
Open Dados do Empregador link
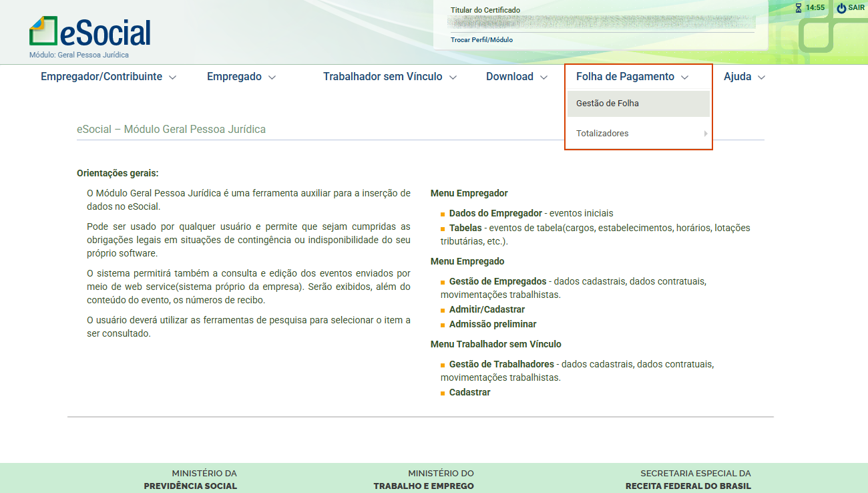[x=495, y=214]
